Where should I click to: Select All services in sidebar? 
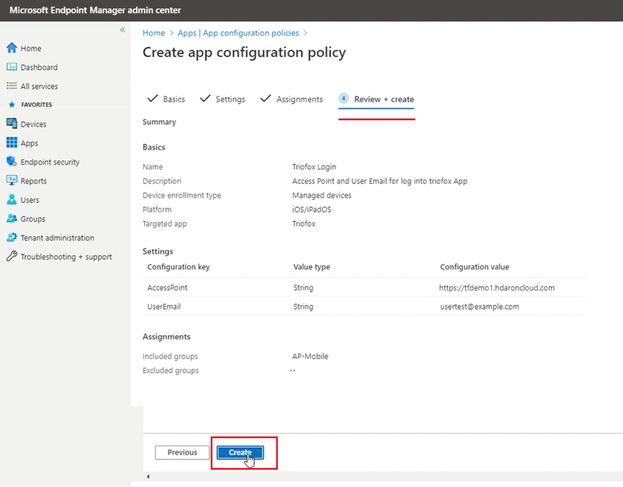[39, 86]
